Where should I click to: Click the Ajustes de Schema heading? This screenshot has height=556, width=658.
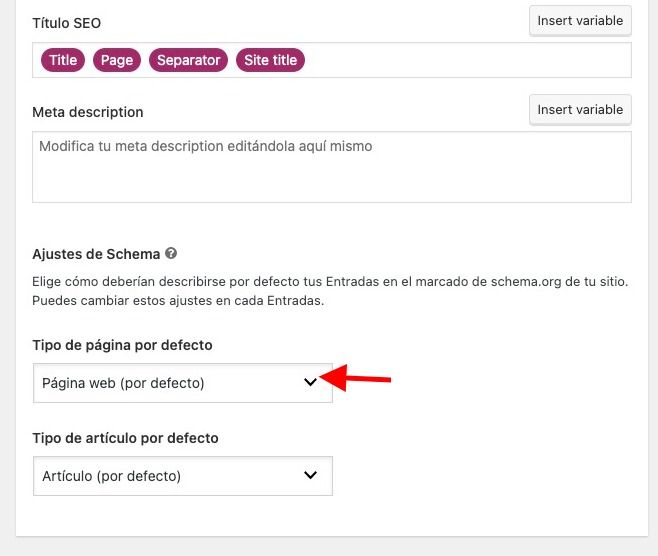(x=96, y=254)
